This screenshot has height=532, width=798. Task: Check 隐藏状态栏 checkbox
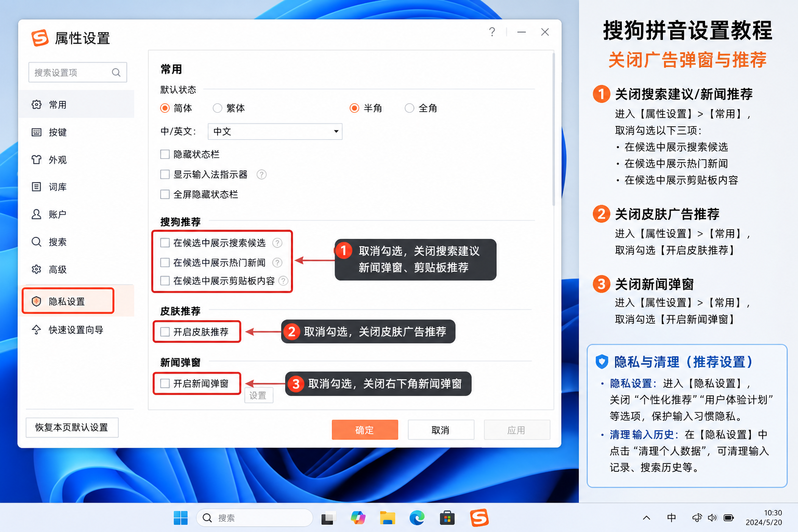point(165,154)
